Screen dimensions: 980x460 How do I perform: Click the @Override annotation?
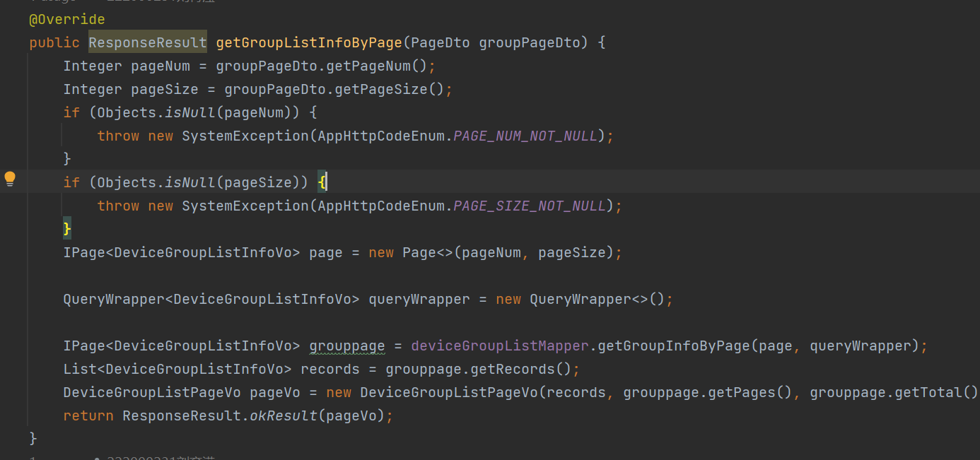67,20
